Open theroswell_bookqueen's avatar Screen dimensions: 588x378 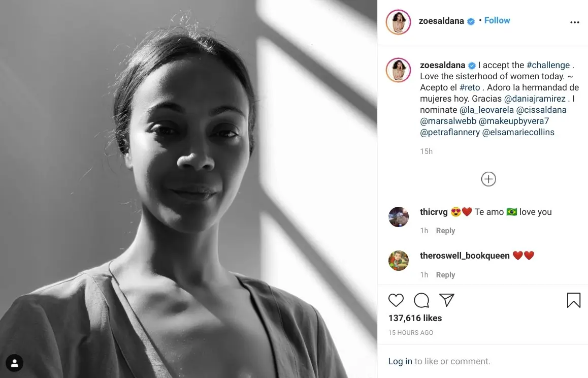[399, 261]
